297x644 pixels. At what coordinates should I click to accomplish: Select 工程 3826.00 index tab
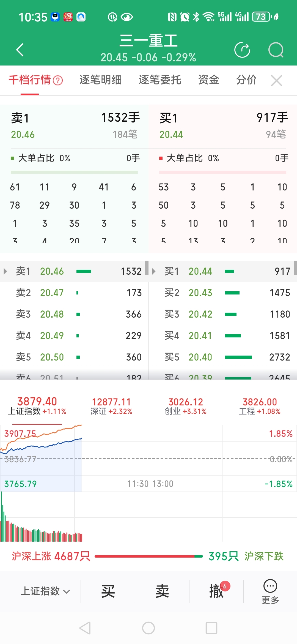[260, 406]
